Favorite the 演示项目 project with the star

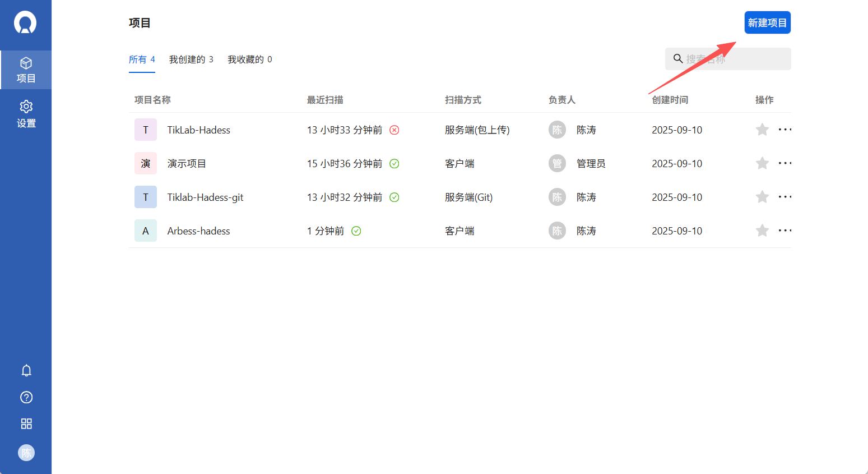point(762,163)
